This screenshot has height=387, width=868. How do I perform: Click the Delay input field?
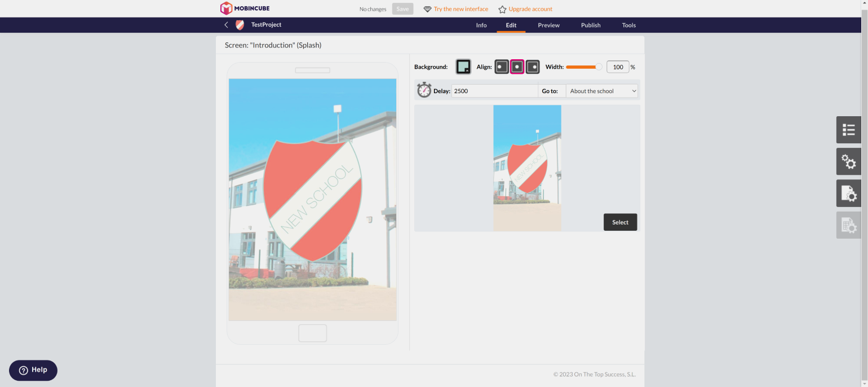[494, 91]
